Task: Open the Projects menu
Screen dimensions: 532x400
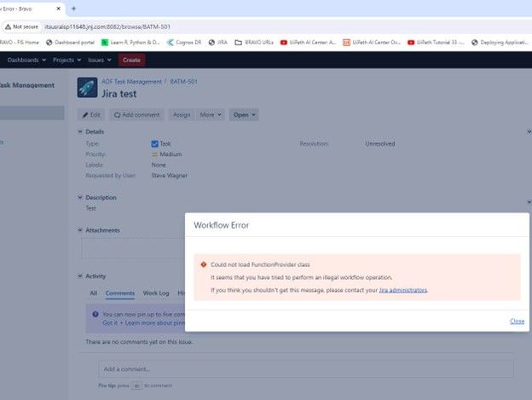Action: click(x=66, y=60)
